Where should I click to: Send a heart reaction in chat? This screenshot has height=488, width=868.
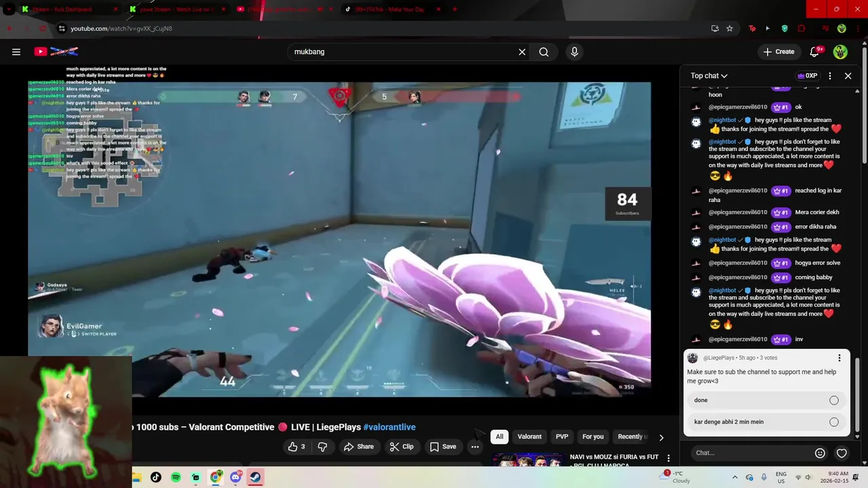tap(842, 453)
